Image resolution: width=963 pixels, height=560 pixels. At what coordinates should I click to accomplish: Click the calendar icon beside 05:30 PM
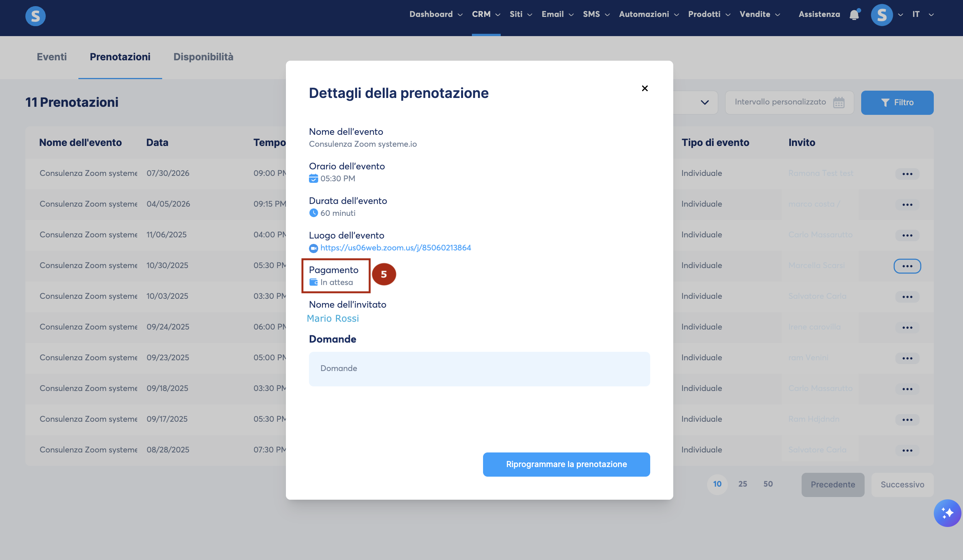pos(314,179)
